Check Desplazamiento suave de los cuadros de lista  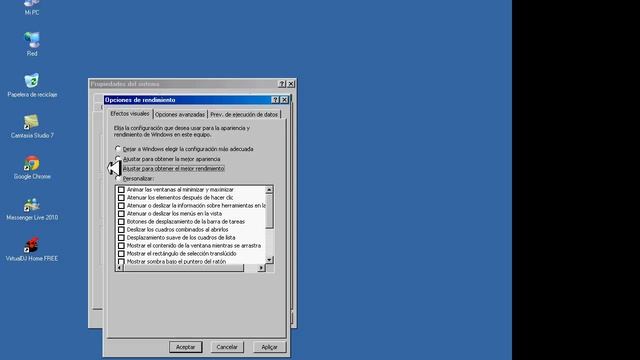pos(121,238)
